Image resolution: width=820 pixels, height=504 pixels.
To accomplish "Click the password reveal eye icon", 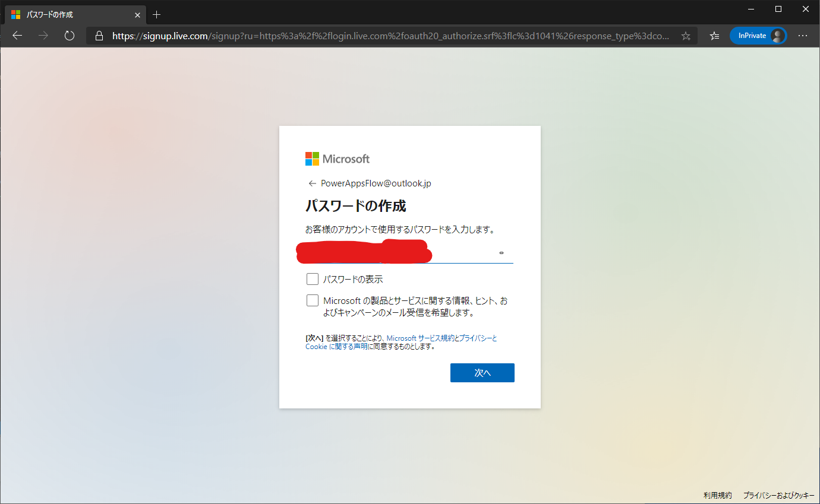I will 502,253.
